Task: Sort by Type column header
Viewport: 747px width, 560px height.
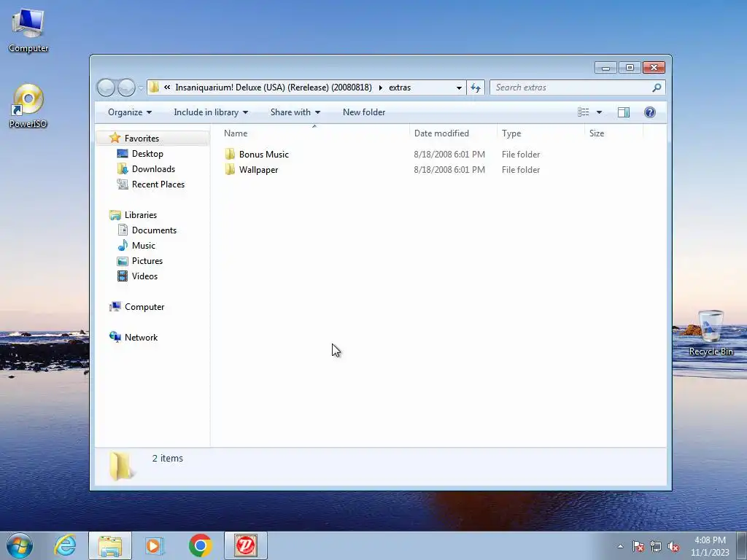Action: click(x=541, y=133)
